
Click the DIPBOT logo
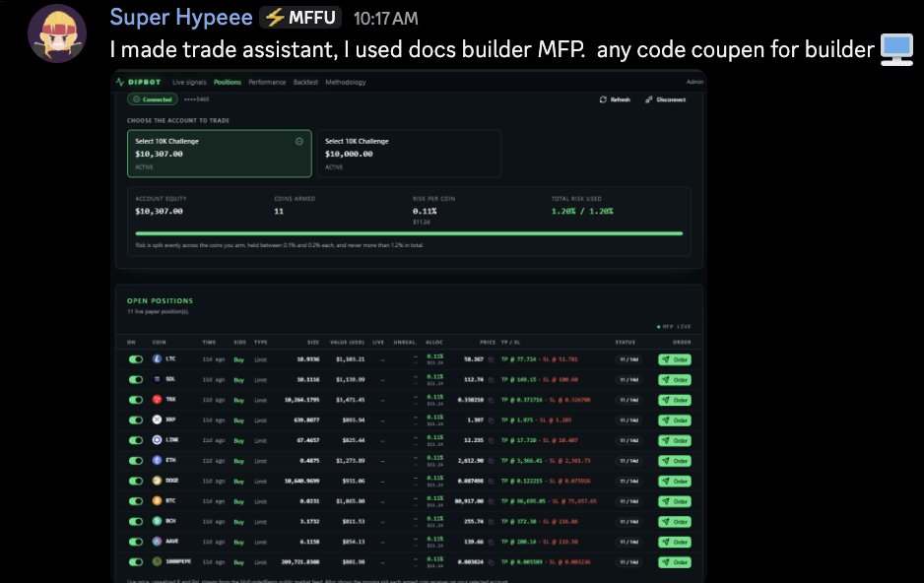click(x=139, y=82)
